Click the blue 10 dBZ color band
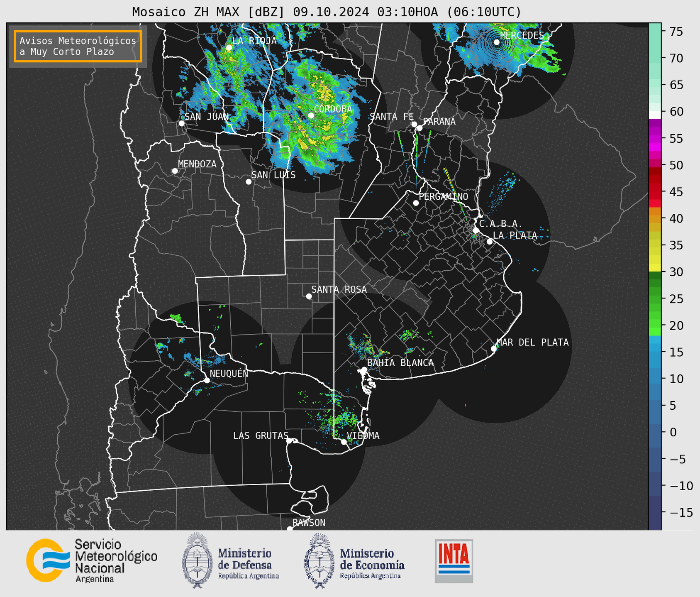The image size is (700, 597). [655, 379]
